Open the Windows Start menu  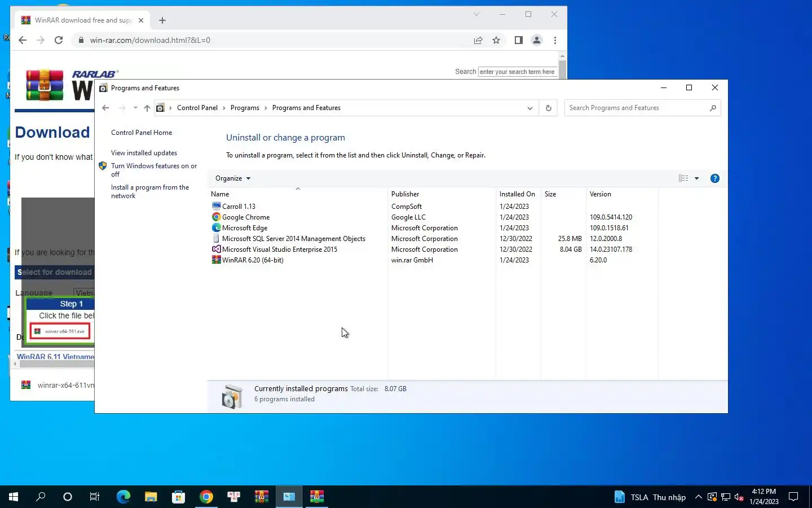(14, 497)
